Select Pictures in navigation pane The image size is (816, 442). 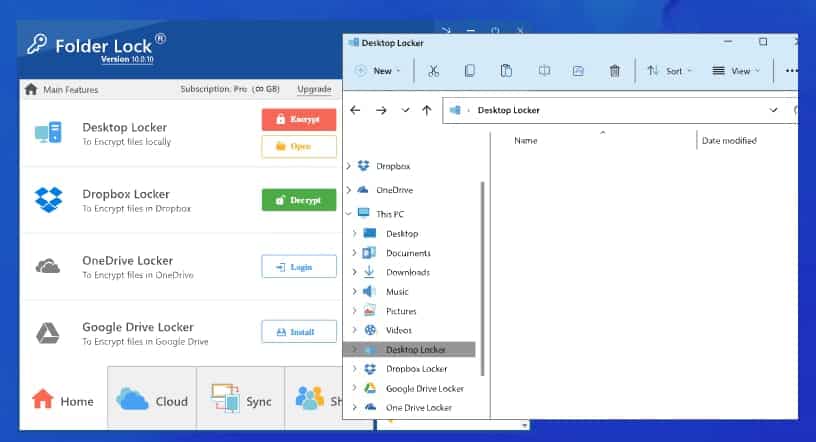click(401, 311)
